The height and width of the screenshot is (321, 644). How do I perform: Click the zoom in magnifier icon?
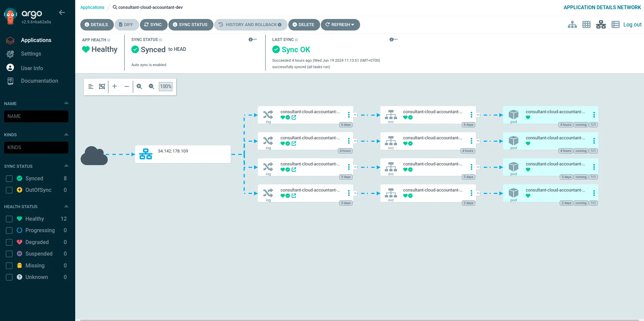[139, 86]
